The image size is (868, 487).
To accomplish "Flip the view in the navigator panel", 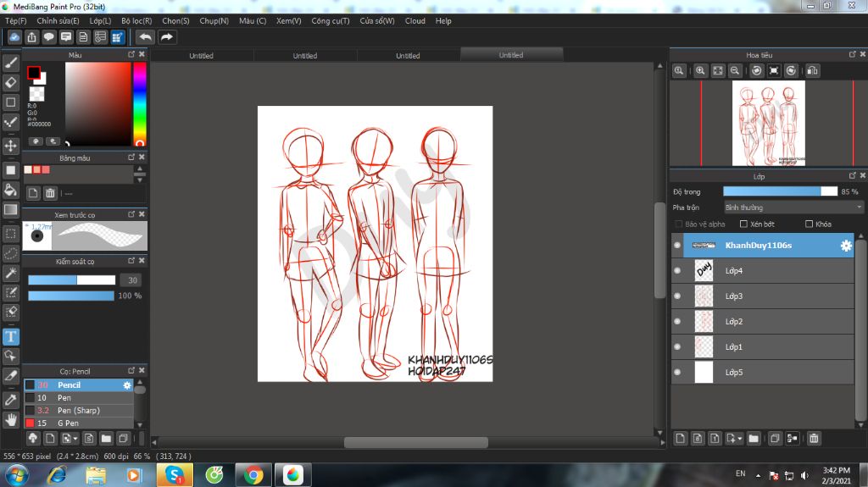I will pos(812,71).
